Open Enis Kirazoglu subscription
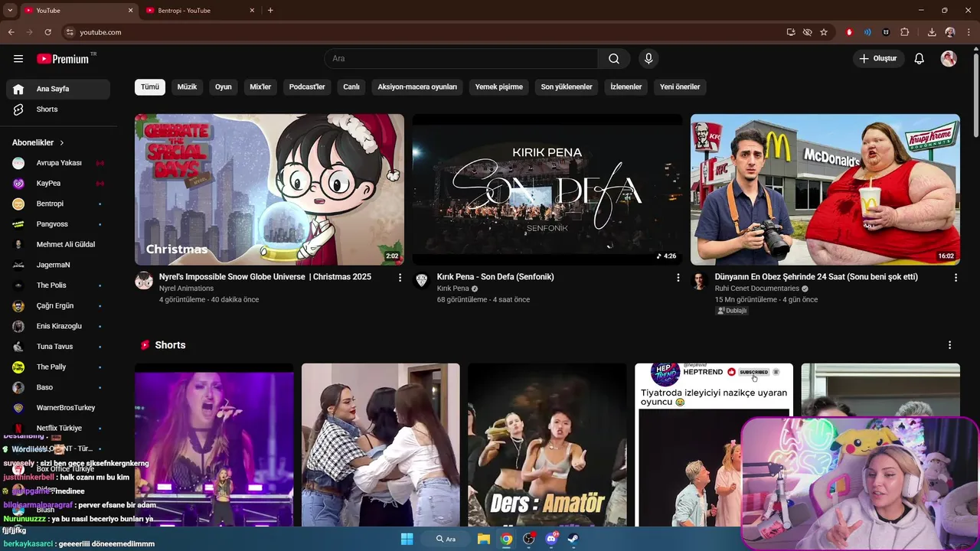Viewport: 980px width, 551px height. pyautogui.click(x=58, y=326)
